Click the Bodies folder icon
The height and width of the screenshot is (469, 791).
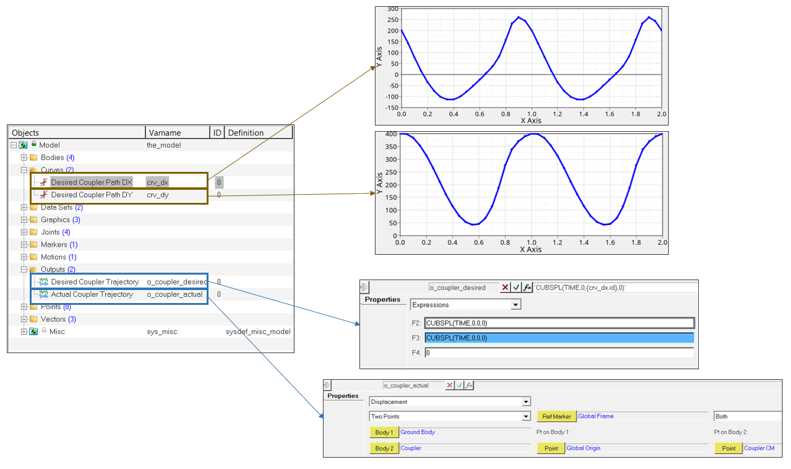pos(33,157)
